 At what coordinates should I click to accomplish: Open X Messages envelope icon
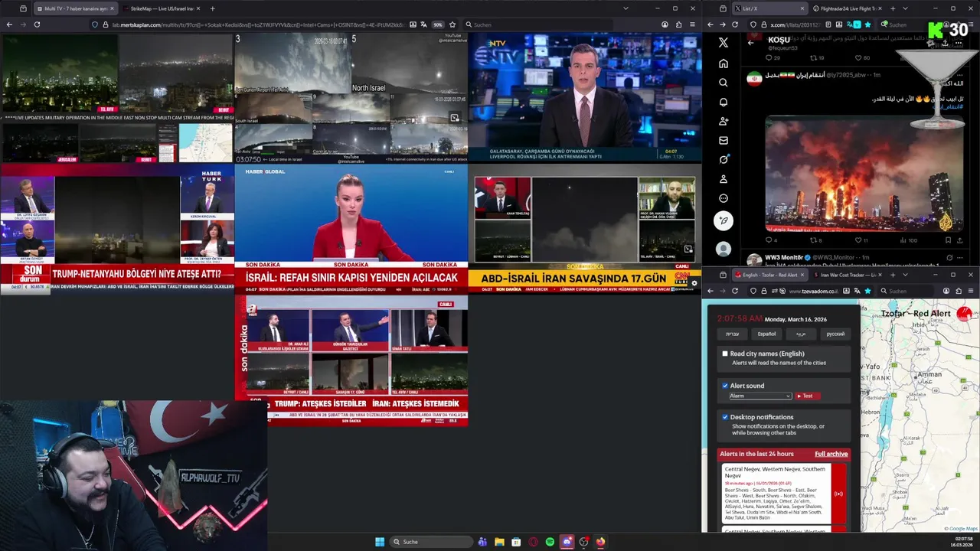724,141
